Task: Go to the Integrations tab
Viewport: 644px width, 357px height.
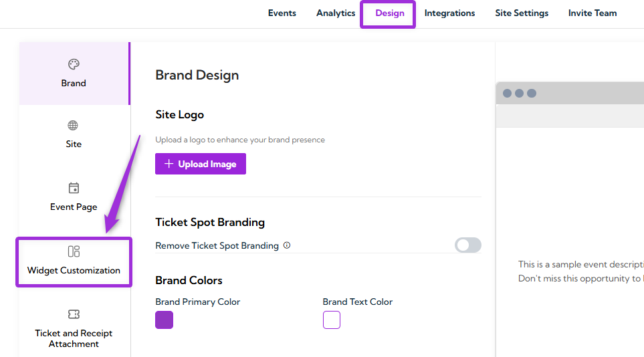Action: click(x=450, y=13)
